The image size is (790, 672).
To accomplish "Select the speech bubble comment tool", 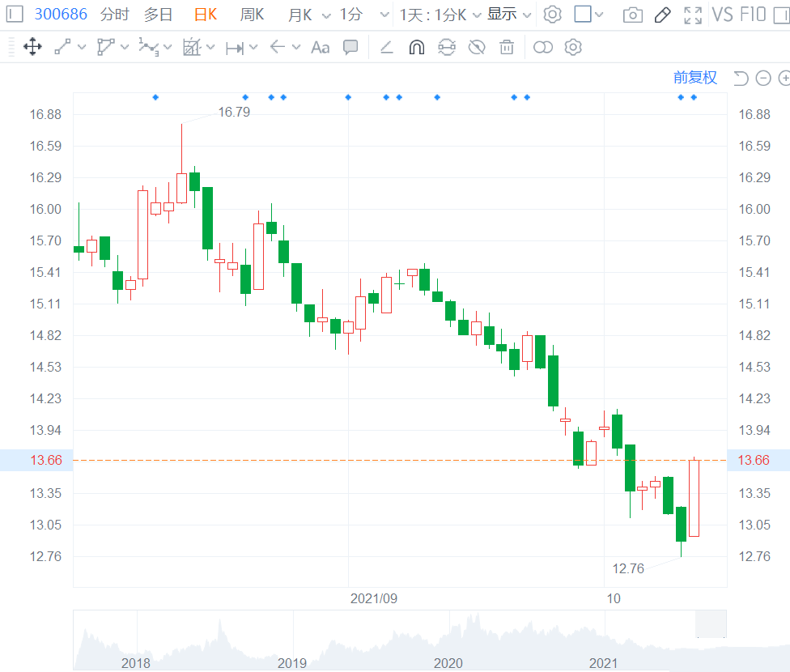I will [x=350, y=48].
